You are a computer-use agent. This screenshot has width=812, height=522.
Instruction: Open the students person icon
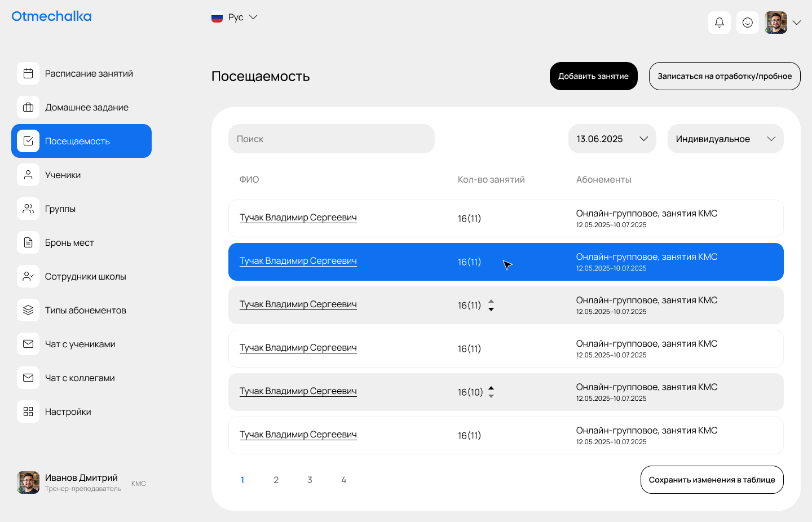pos(28,175)
